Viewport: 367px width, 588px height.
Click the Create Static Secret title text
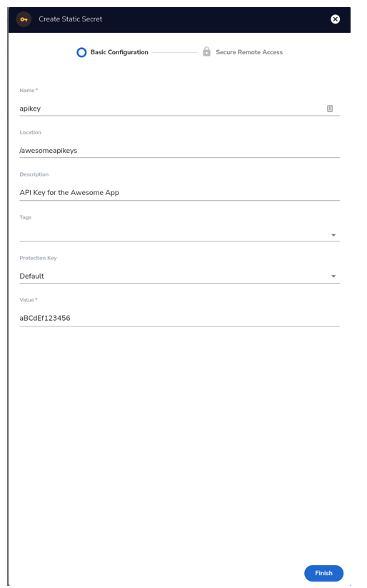pos(71,19)
